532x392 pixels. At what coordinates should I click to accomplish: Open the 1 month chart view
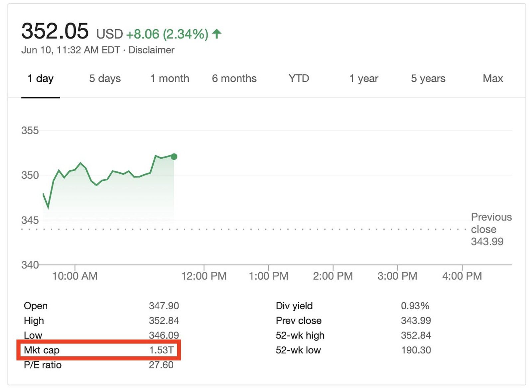point(170,78)
